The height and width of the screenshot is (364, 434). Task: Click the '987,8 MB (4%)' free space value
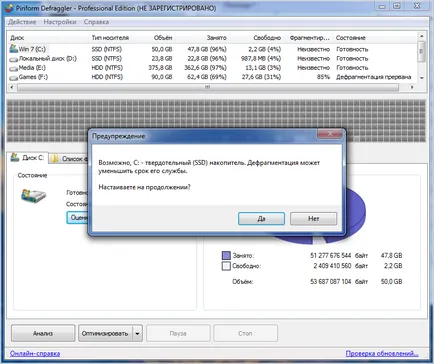pos(261,58)
